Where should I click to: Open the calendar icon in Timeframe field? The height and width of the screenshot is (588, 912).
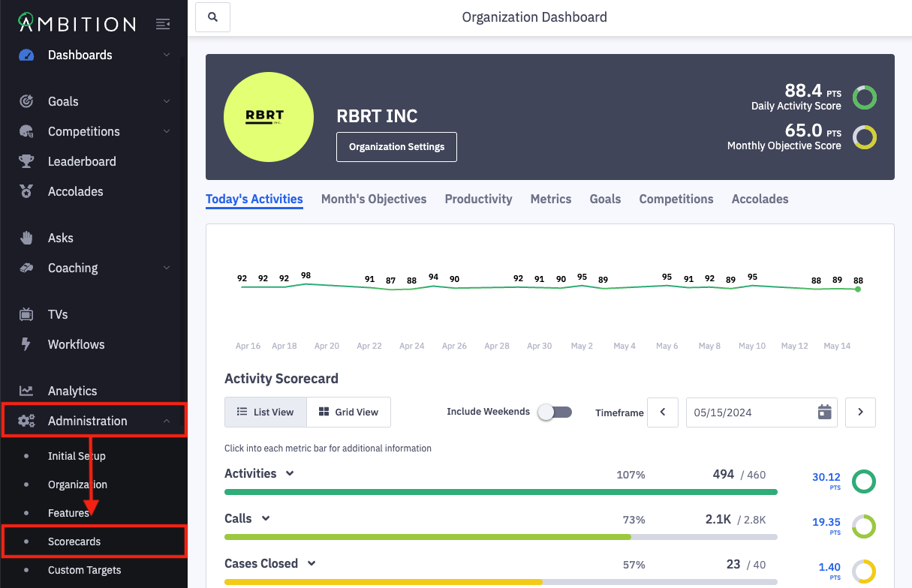[x=824, y=412]
